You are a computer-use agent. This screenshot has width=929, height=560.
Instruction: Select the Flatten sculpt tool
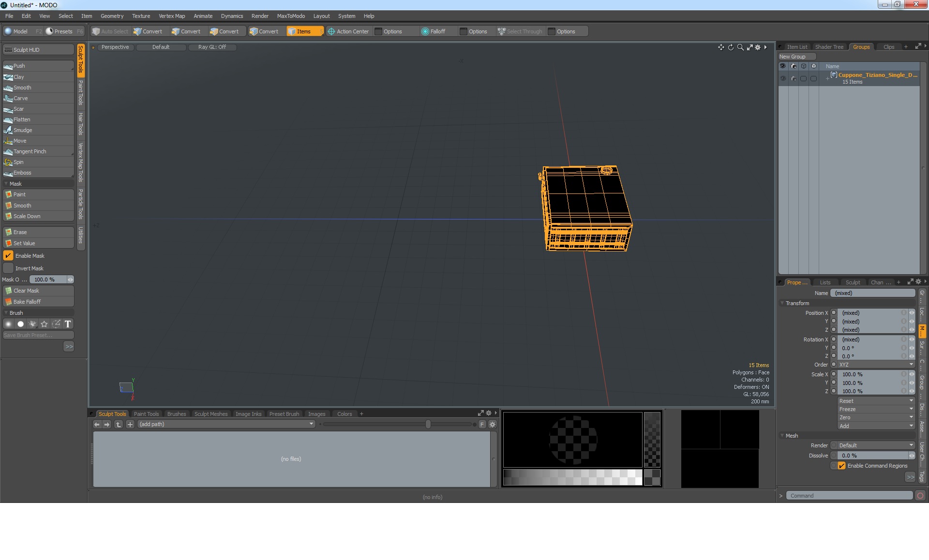click(x=38, y=119)
